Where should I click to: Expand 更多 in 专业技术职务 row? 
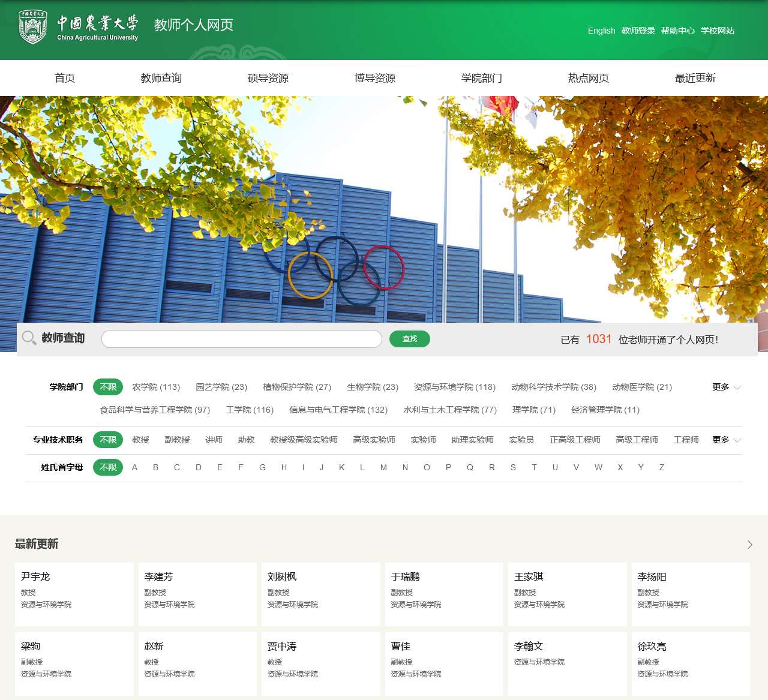727,440
